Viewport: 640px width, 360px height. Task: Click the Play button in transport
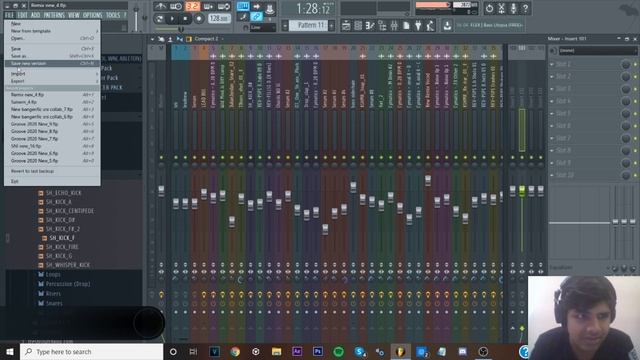coord(172,18)
